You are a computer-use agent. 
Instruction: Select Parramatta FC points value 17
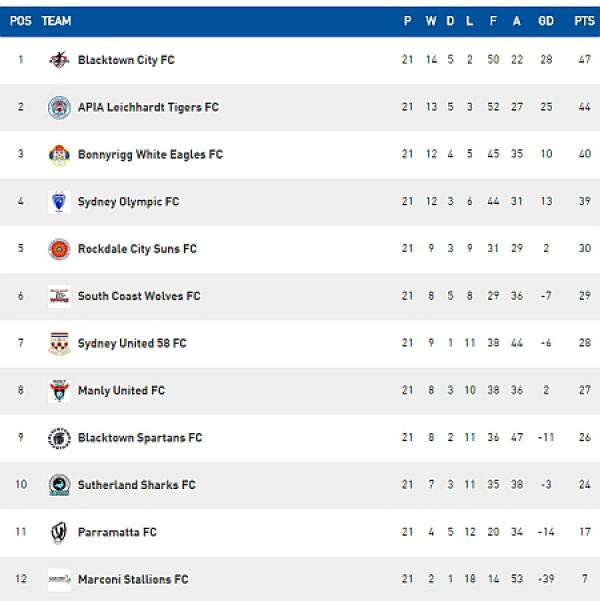click(x=584, y=532)
